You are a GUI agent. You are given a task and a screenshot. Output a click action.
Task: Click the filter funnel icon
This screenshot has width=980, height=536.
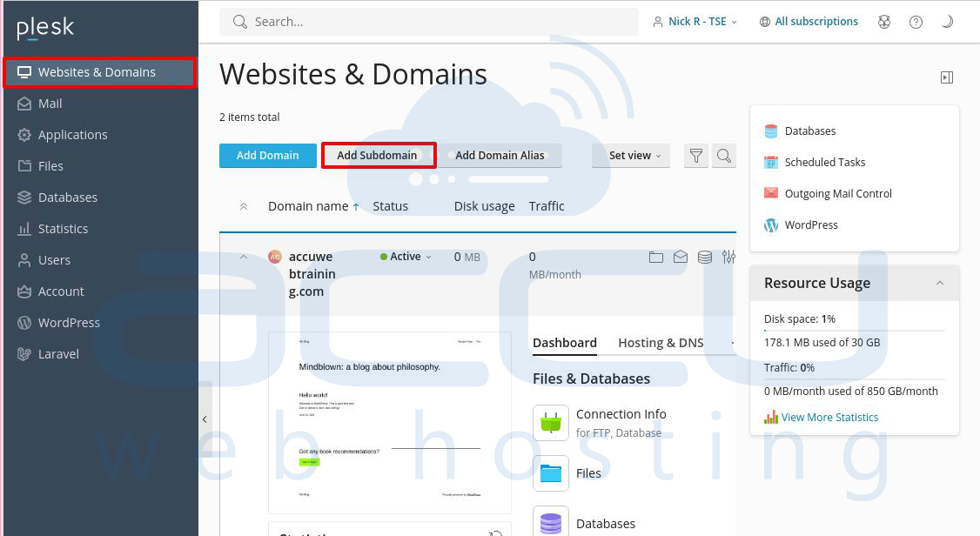[696, 156]
